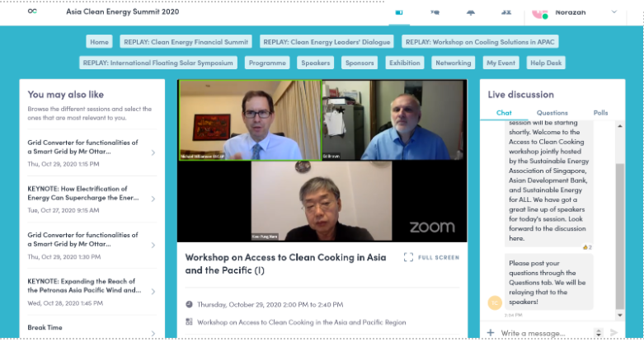
Task: Click the plus icon beside message box
Action: coord(491,332)
